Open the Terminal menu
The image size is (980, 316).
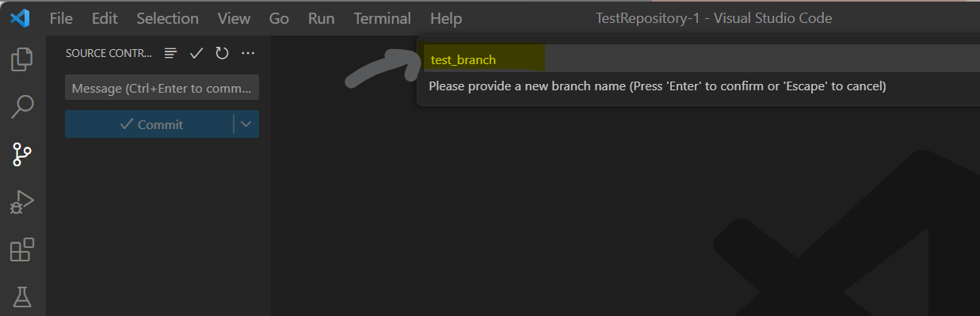click(x=383, y=18)
